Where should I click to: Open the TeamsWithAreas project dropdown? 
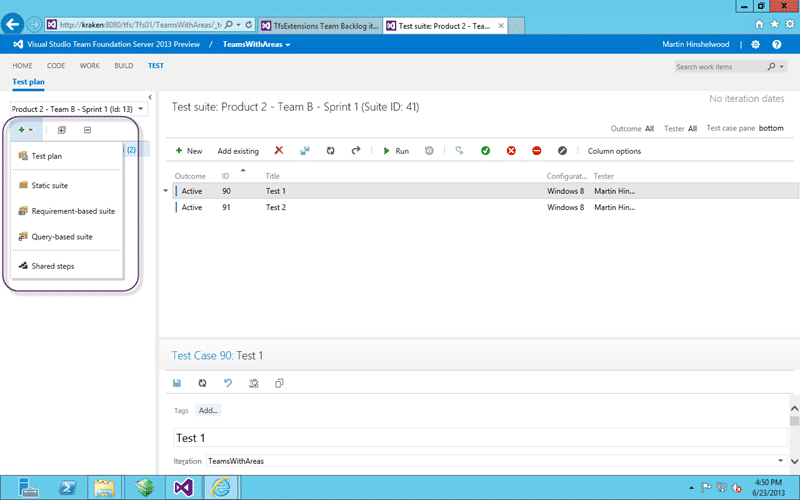[x=256, y=44]
